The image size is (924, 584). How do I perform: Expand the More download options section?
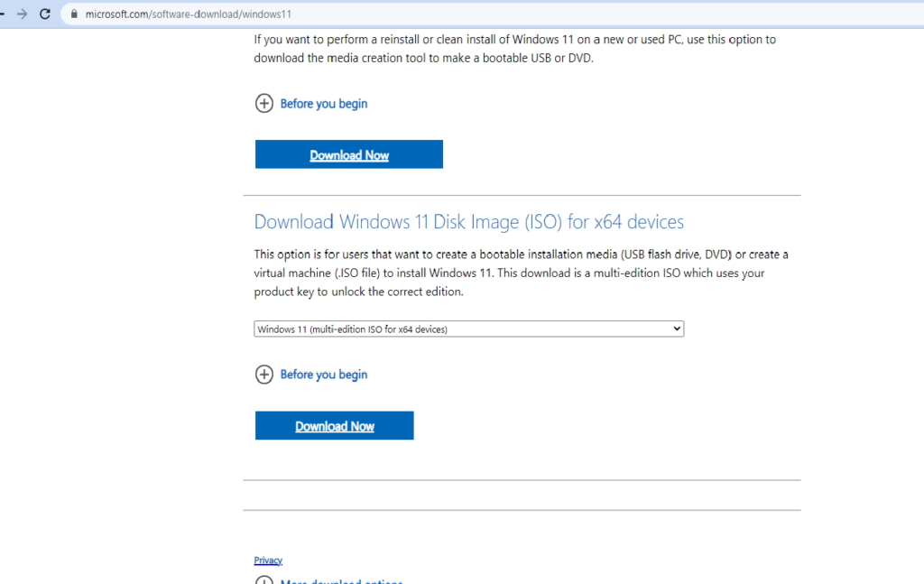[341, 581]
